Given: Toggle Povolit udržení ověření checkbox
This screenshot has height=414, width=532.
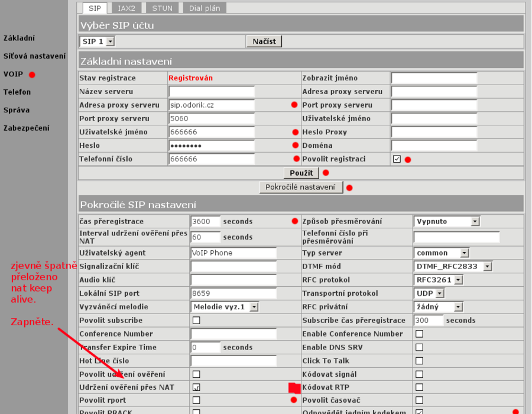Looking at the screenshot, I should coord(196,374).
